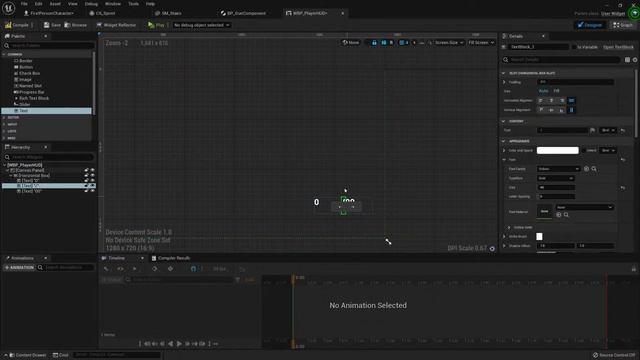The image size is (640, 360).
Task: Open the Compiler Results tab
Action: coord(171,258)
